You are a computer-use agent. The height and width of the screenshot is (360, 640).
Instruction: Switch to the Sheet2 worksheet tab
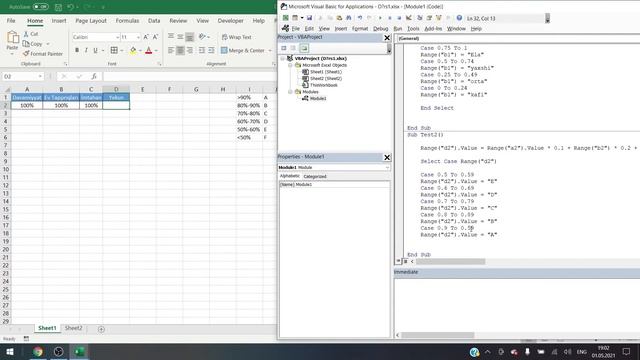[73, 328]
